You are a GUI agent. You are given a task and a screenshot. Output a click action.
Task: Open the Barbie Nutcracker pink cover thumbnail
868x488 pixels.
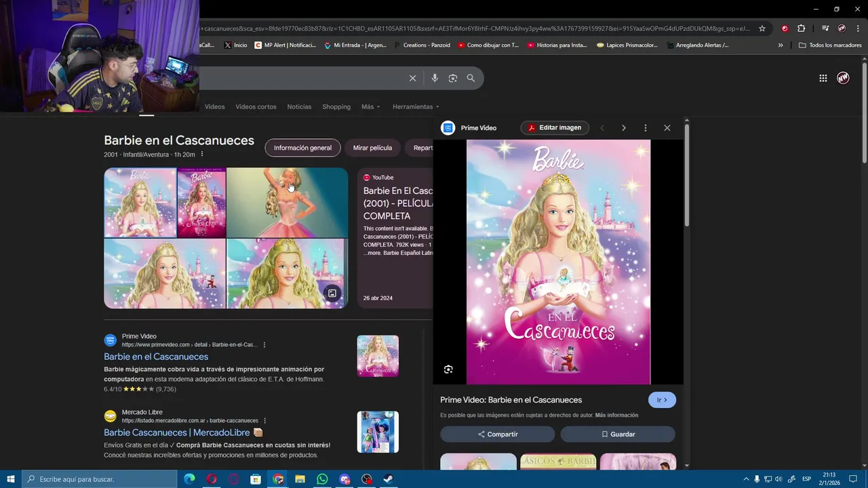coord(201,203)
